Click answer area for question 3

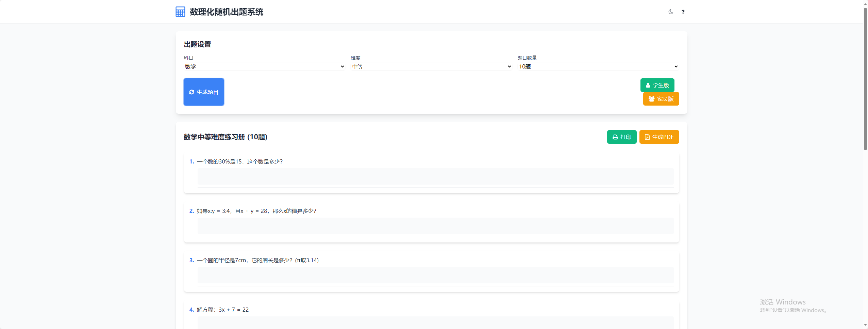[x=435, y=275]
